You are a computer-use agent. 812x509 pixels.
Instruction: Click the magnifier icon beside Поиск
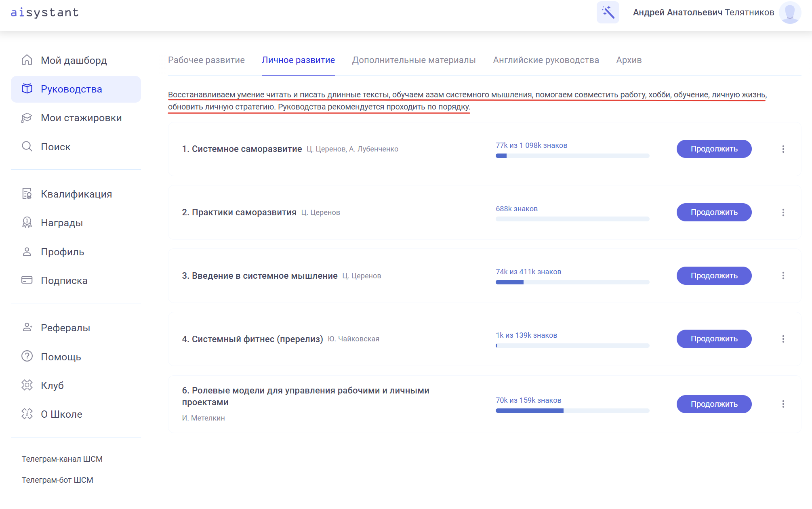27,146
